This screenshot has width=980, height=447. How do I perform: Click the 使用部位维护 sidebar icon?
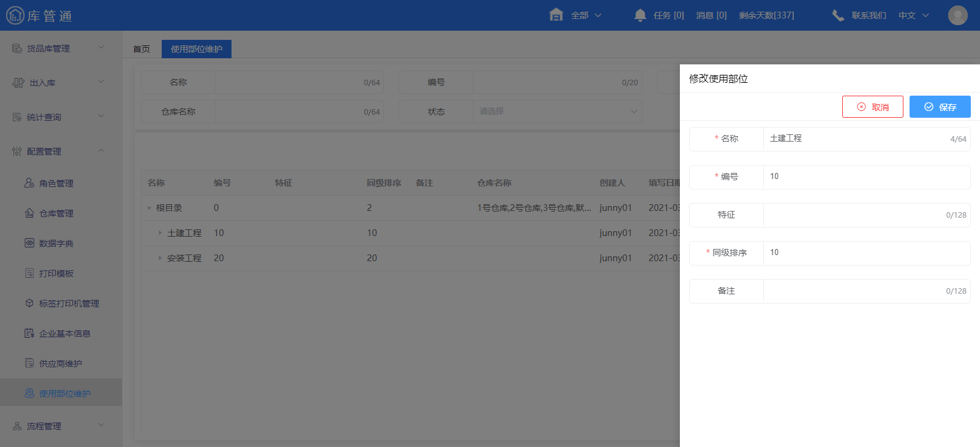point(29,393)
